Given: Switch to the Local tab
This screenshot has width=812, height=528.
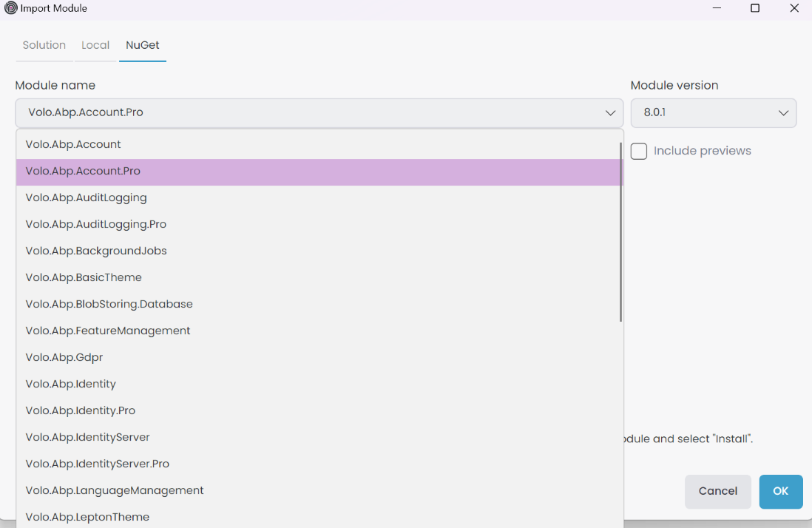Looking at the screenshot, I should coord(95,45).
